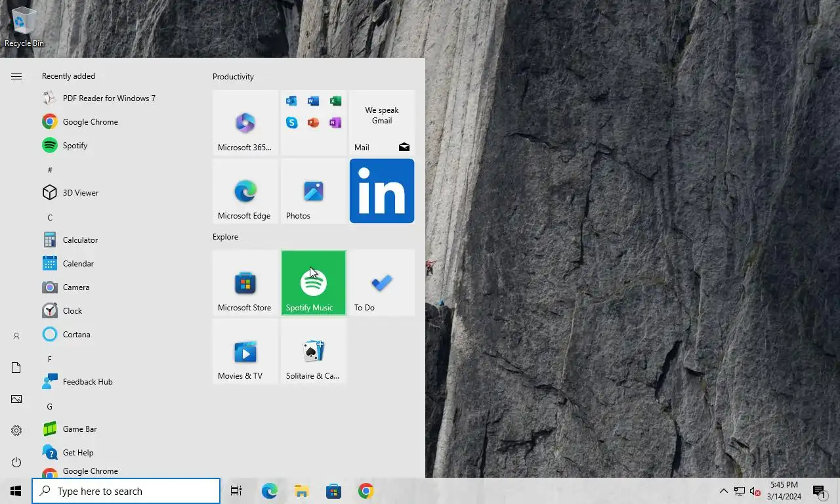
Task: Open Word in the Office tile folder
Action: click(x=313, y=101)
